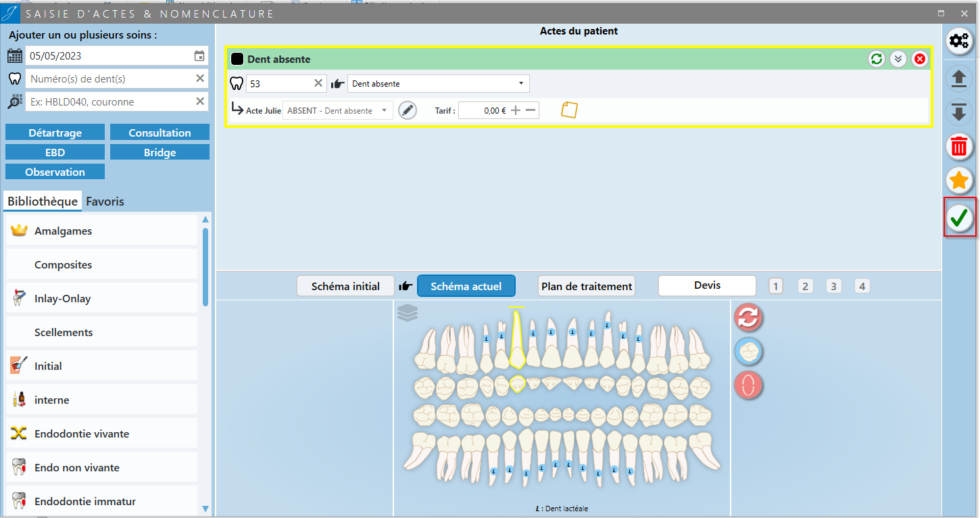
Task: Click the layers icon above dental chart
Action: pos(408,313)
